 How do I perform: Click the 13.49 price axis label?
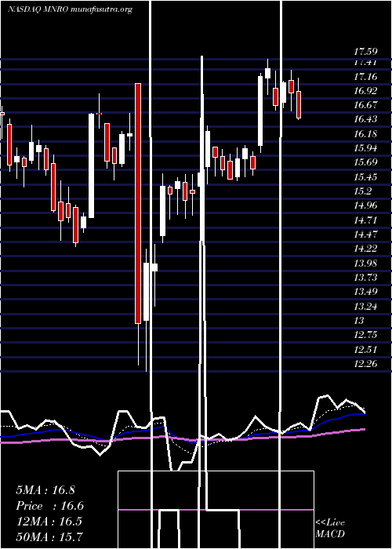click(x=365, y=292)
